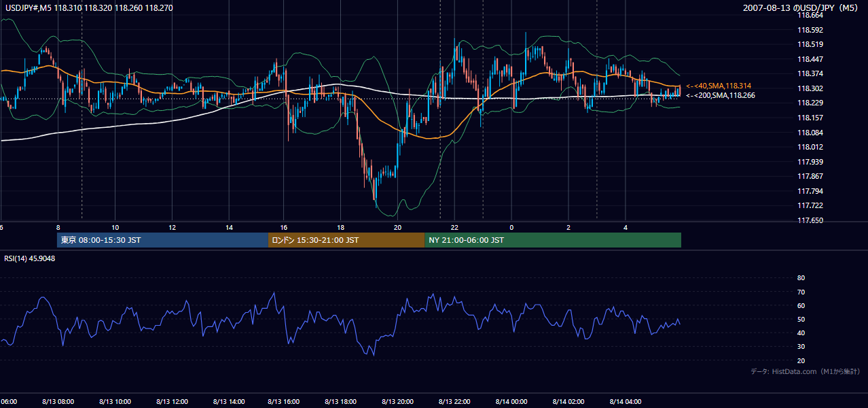Screen dimensions: 868x408
Task: Click price axis label 117.650
Action: coord(810,220)
